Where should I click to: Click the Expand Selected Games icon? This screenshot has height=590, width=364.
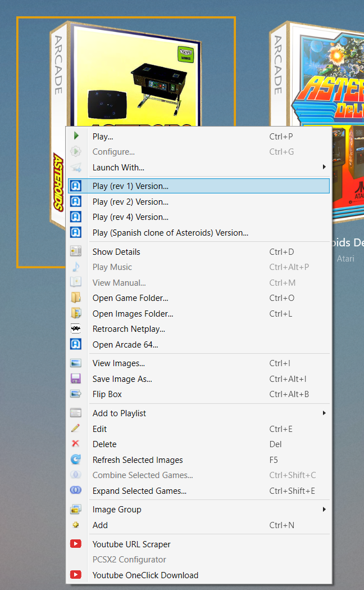click(x=76, y=490)
